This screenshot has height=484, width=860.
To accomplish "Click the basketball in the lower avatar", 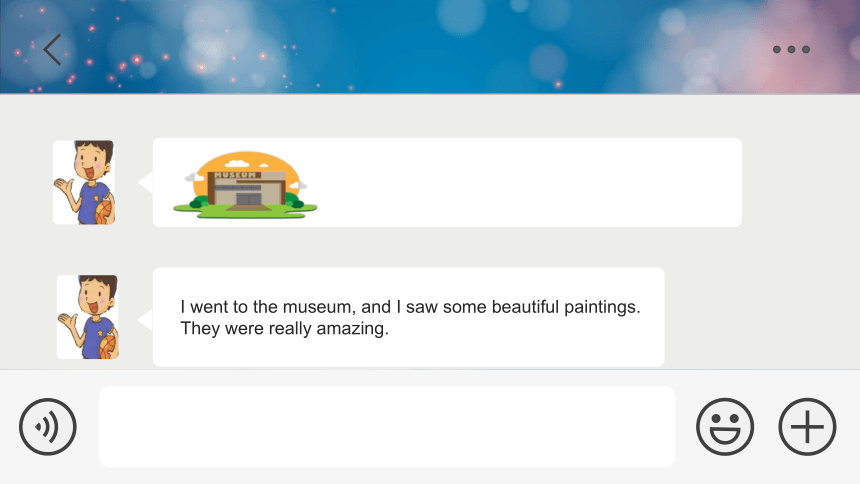I will [108, 347].
